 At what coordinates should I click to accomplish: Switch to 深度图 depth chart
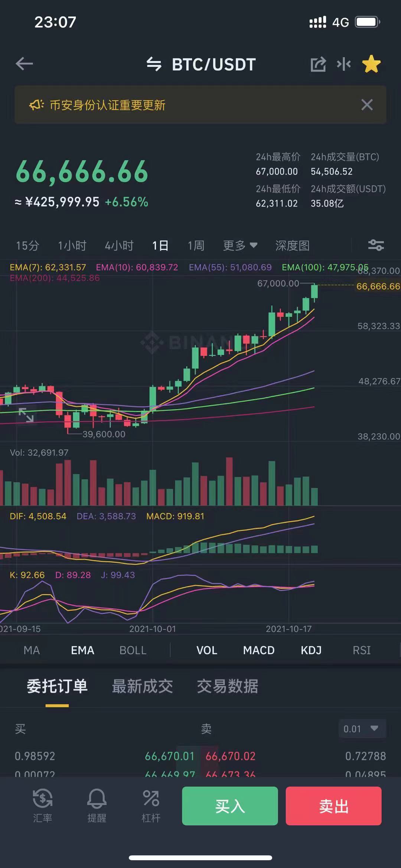pyautogui.click(x=293, y=246)
